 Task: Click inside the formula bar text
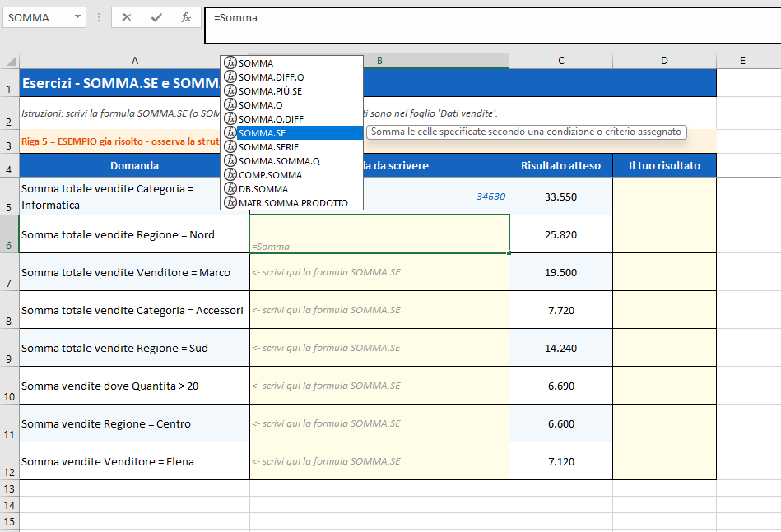493,25
